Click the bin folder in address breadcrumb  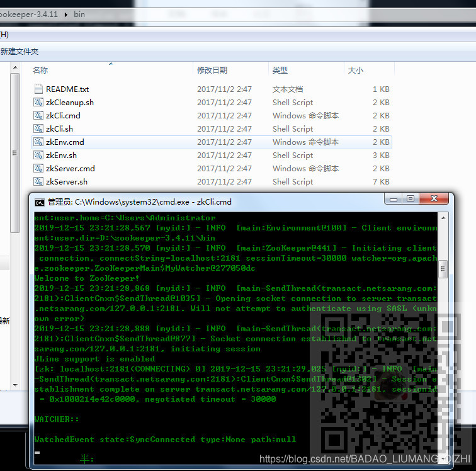coord(79,14)
